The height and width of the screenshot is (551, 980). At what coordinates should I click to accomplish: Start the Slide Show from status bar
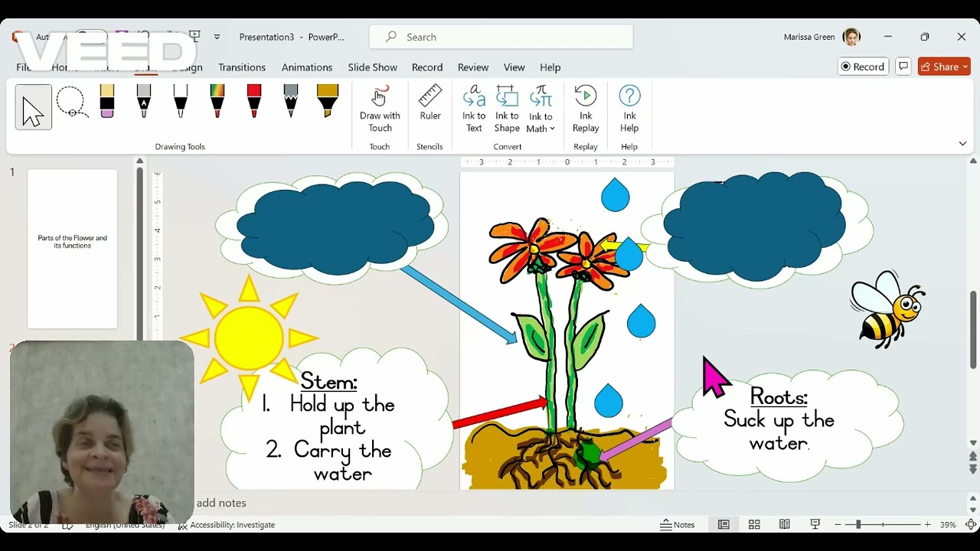(x=815, y=525)
